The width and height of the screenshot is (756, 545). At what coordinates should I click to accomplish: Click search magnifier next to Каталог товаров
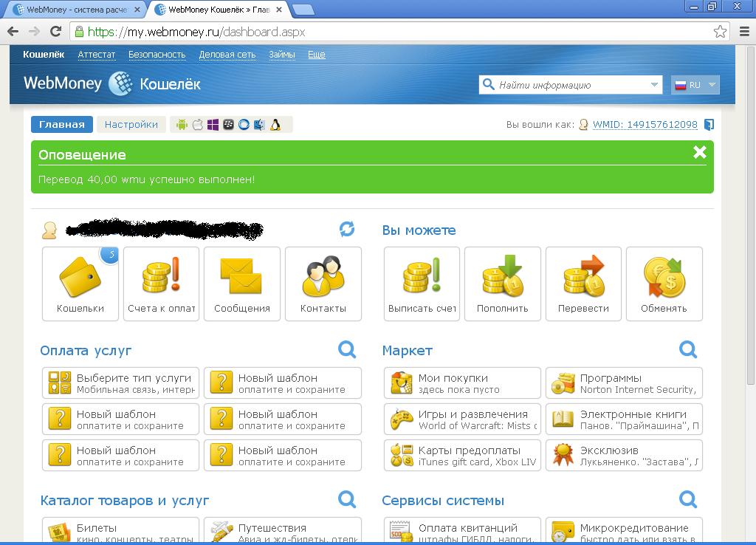[x=347, y=499]
